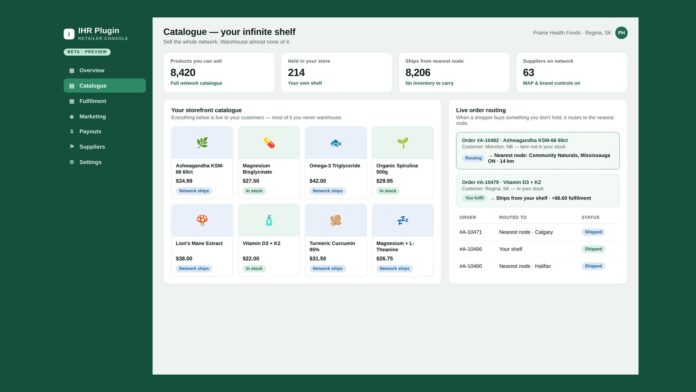This screenshot has width=696, height=392.
Task: Click the Payouts dollar icon
Action: tap(71, 131)
